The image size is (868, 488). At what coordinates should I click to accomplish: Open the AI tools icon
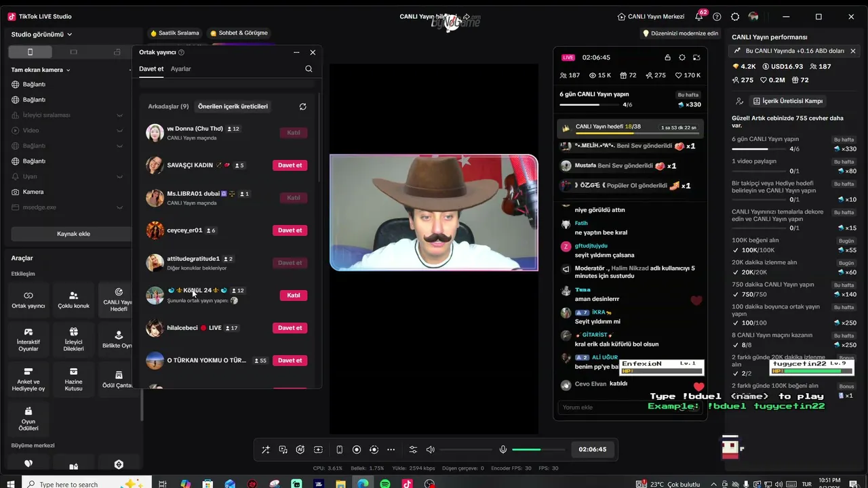[300, 449]
